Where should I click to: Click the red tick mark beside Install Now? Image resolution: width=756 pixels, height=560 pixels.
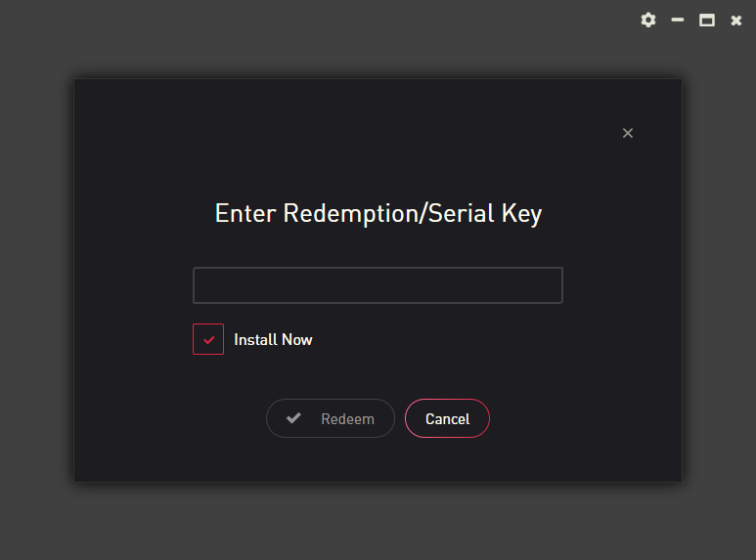(x=208, y=339)
